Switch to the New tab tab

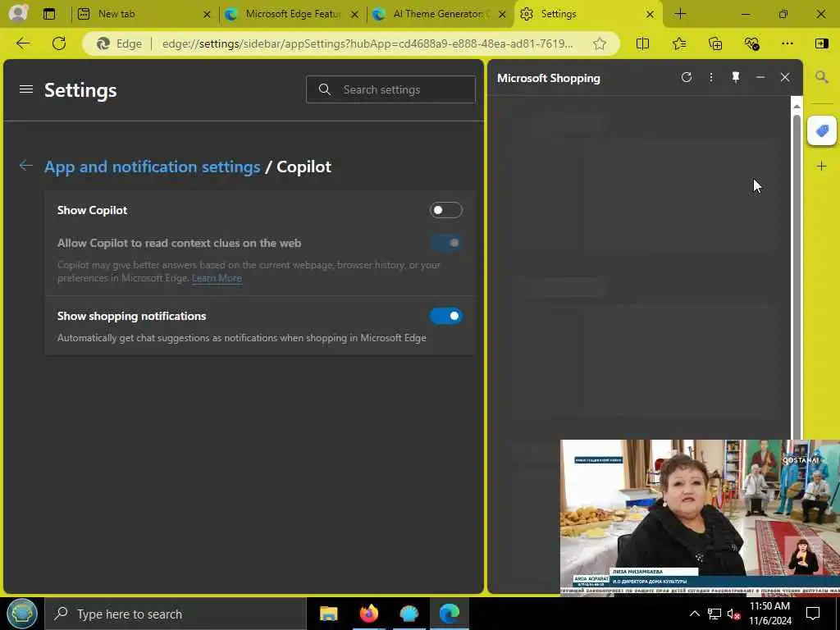[144, 14]
